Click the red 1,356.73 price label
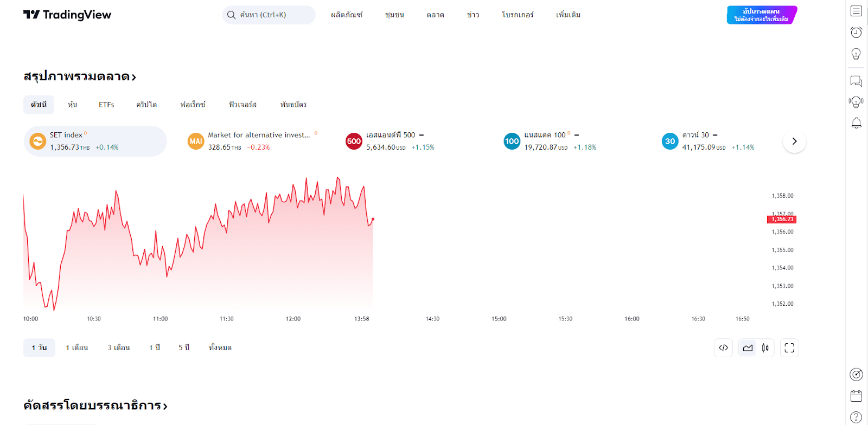Viewport: 868px width, 425px height. pyautogui.click(x=782, y=220)
